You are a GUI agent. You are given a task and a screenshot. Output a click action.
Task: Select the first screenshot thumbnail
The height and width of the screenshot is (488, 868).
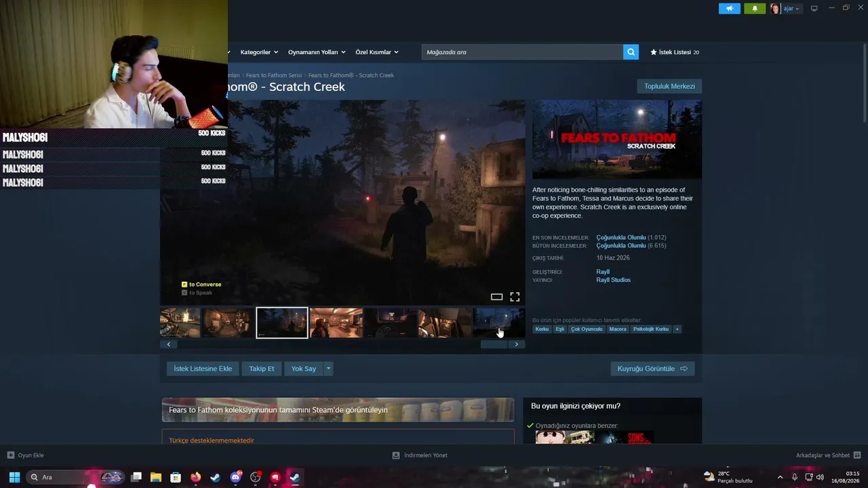tap(180, 323)
